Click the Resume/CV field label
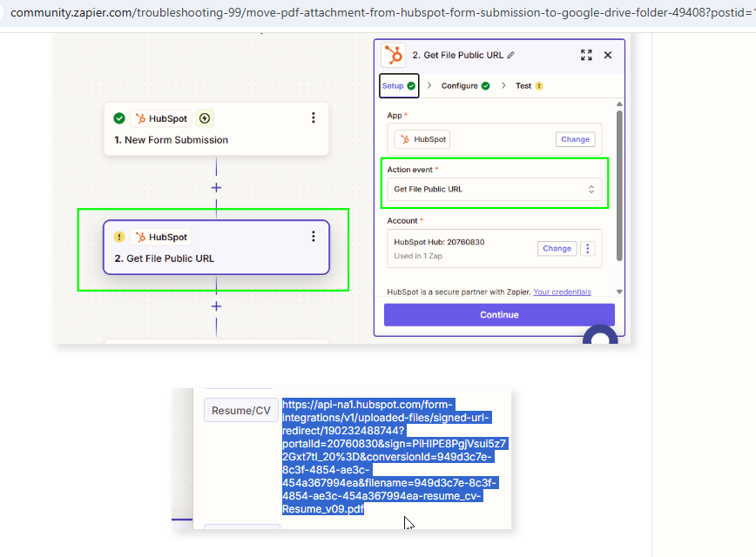 point(241,411)
